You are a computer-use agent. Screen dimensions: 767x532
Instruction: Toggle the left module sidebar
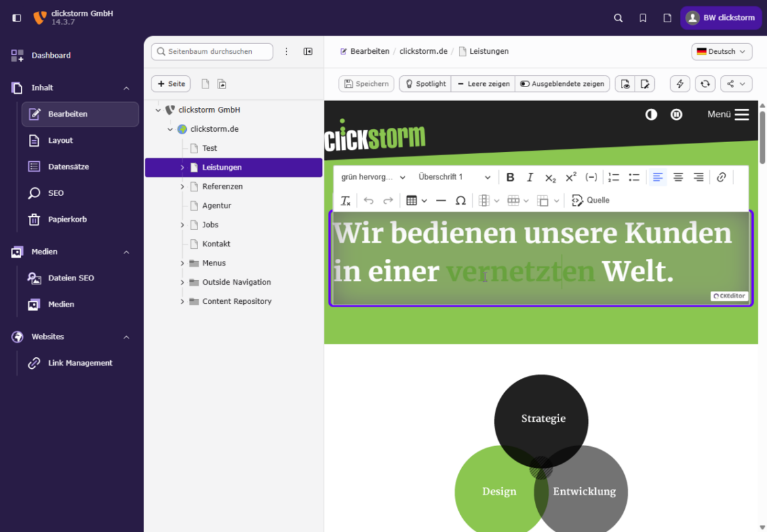point(16,18)
